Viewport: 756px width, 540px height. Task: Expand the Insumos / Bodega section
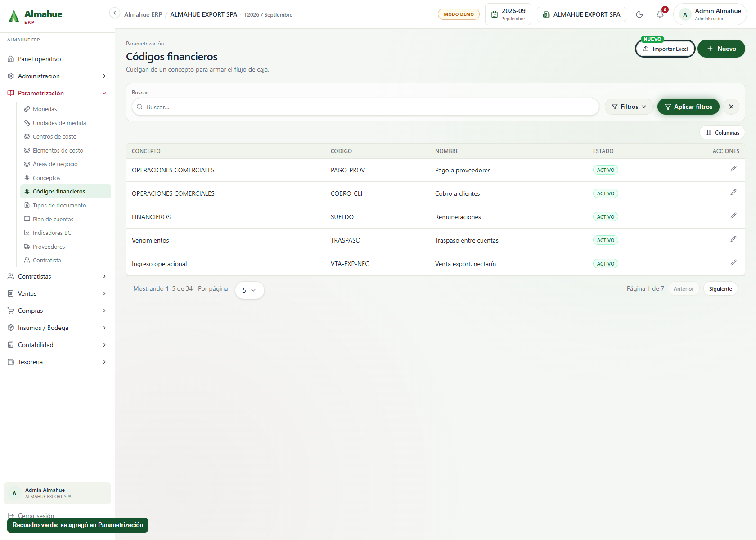tap(57, 328)
